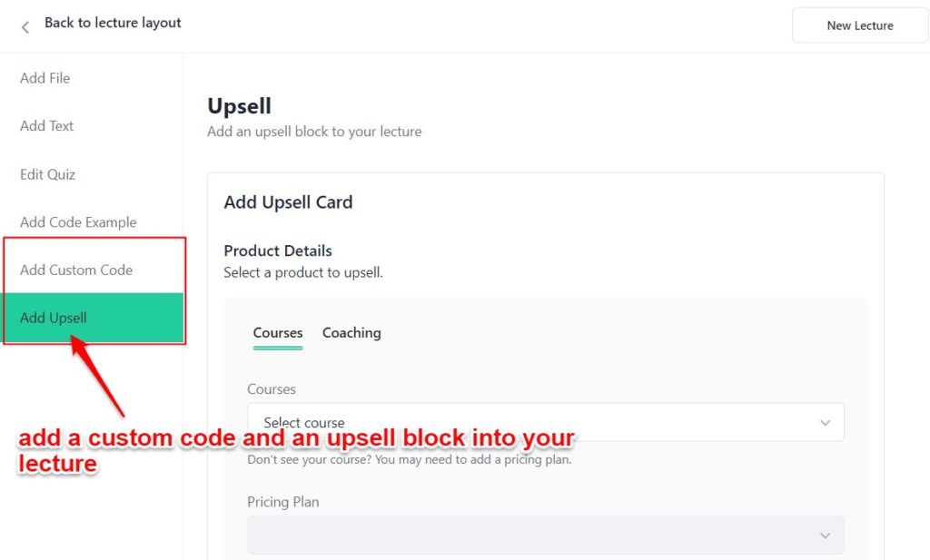Select Add Custom Code sidebar item
The height and width of the screenshot is (560, 930).
[x=76, y=270]
